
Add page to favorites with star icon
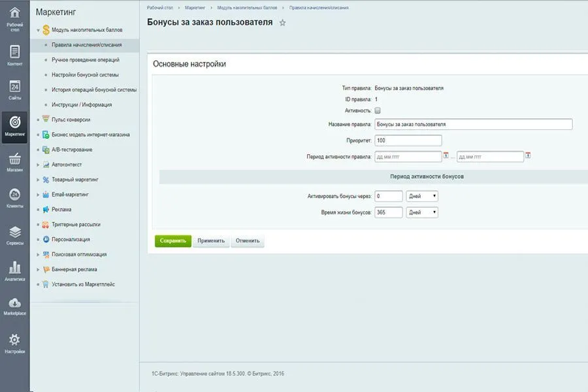coord(282,23)
